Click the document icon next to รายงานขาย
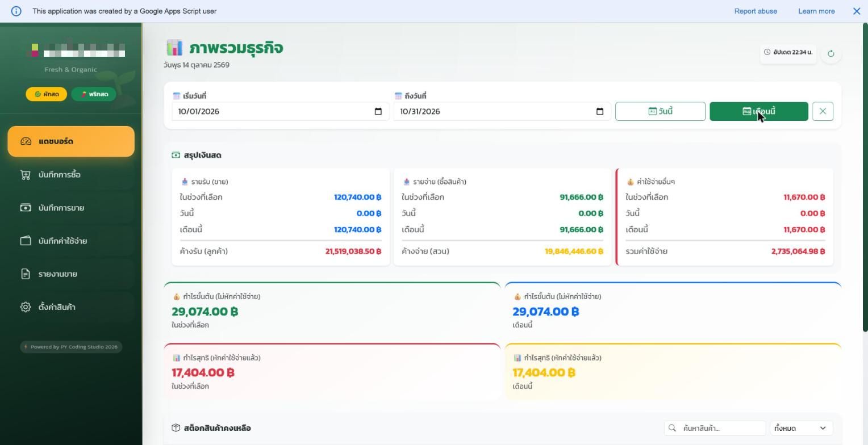This screenshot has height=445, width=868. pos(26,274)
